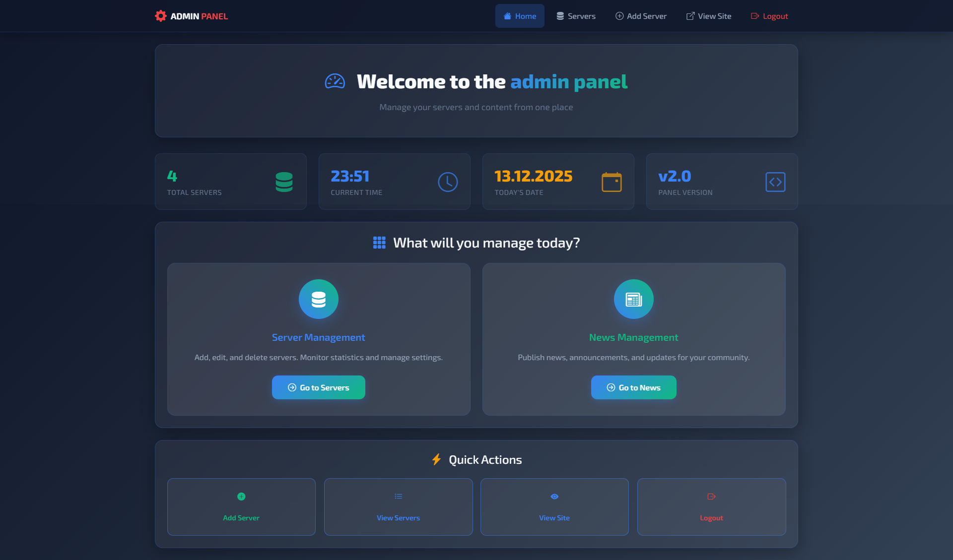Click the code brackets icon in Panel Version
This screenshot has height=560, width=953.
click(775, 182)
